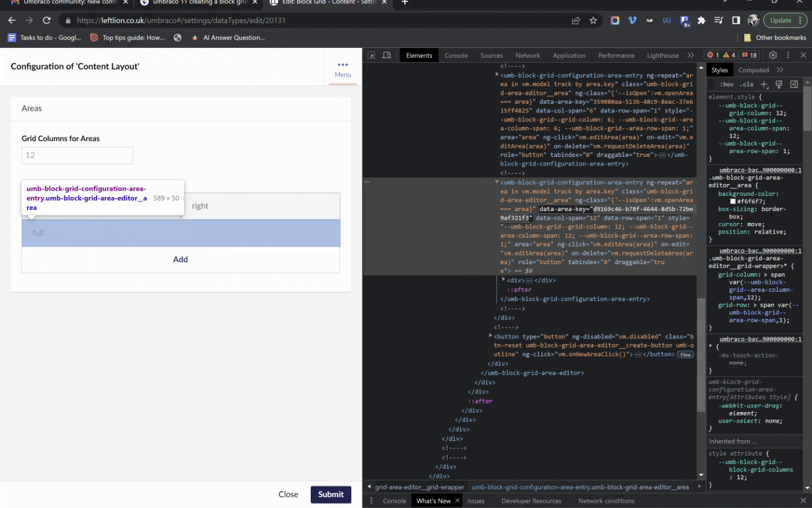Click the #f6f6f7 background color swatch
The image size is (812, 508).
click(x=733, y=202)
